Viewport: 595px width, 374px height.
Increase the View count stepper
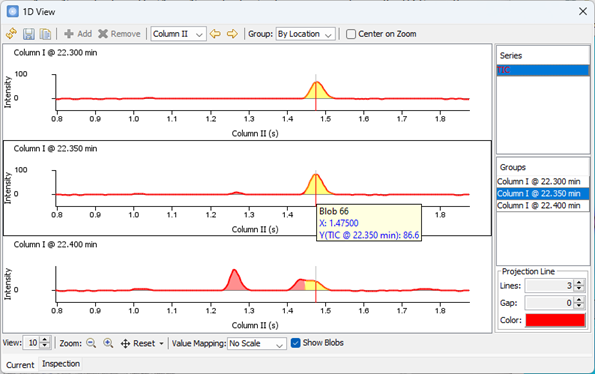pyautogui.click(x=45, y=340)
